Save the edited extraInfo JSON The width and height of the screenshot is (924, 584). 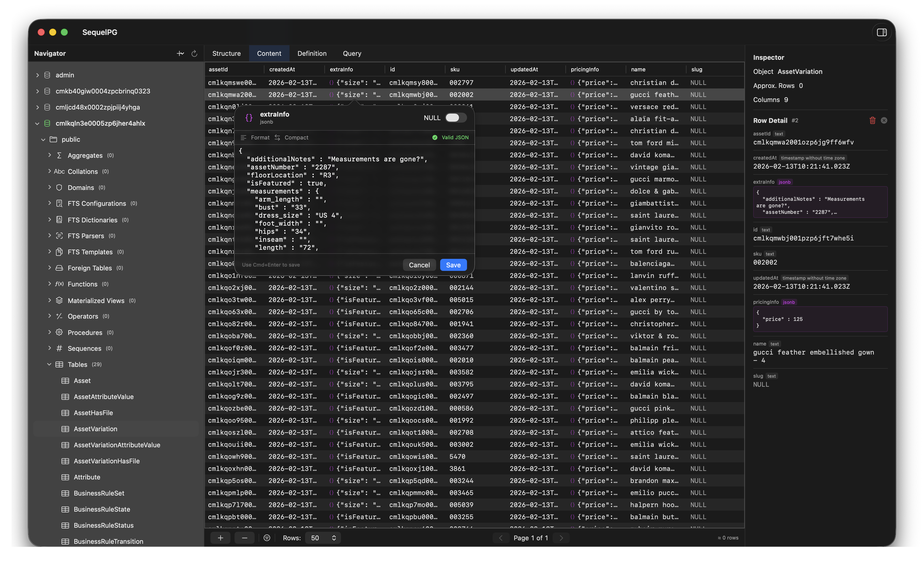453,265
